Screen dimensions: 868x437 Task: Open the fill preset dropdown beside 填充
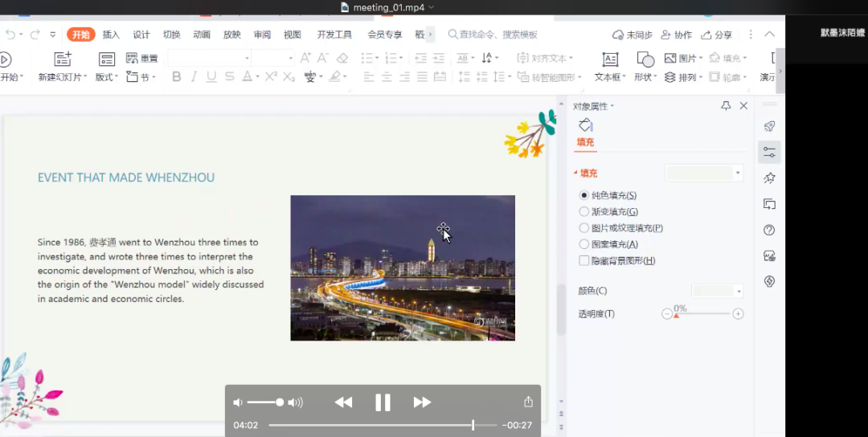(x=737, y=174)
